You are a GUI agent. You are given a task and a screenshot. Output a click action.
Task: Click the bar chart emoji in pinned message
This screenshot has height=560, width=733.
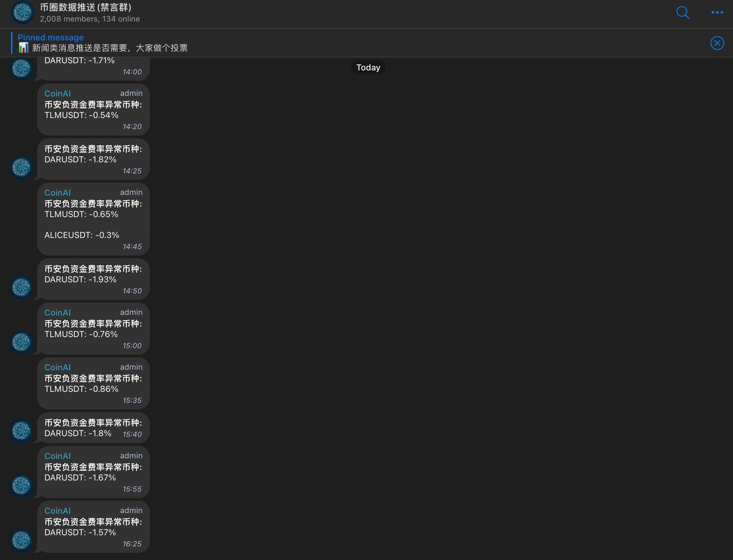pos(23,48)
